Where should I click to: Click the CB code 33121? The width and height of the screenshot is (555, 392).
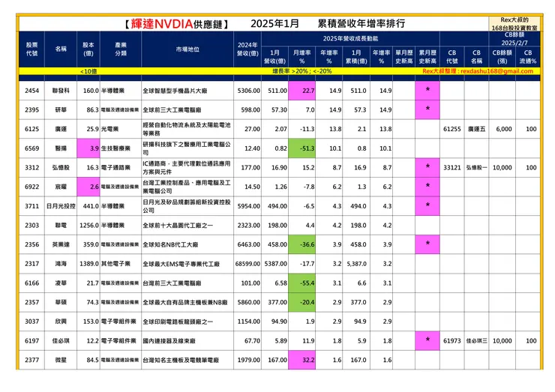452,167
